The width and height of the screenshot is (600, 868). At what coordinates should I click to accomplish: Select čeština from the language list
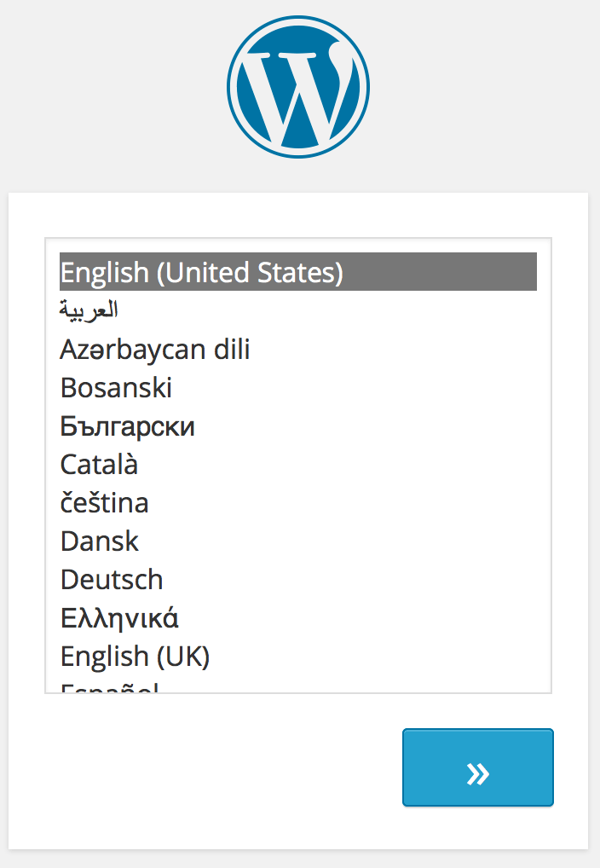coord(105,503)
